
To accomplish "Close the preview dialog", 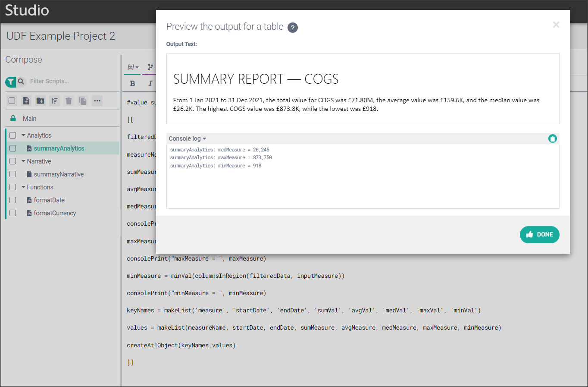I will [x=556, y=25].
